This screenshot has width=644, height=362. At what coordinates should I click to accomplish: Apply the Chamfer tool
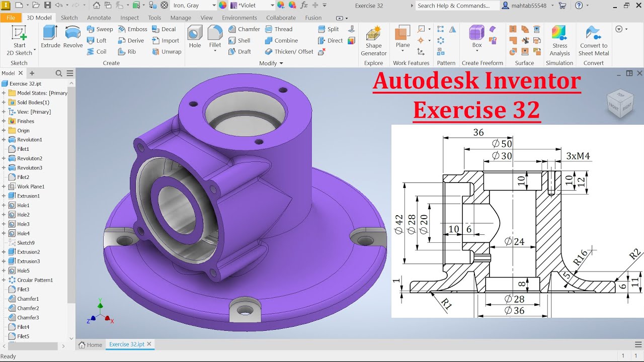[244, 29]
